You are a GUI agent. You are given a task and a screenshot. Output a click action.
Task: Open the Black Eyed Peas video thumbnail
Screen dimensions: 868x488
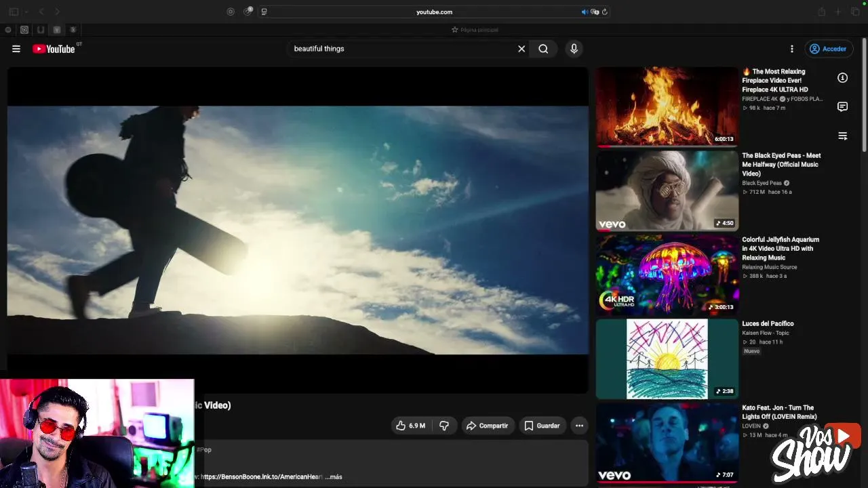point(667,190)
